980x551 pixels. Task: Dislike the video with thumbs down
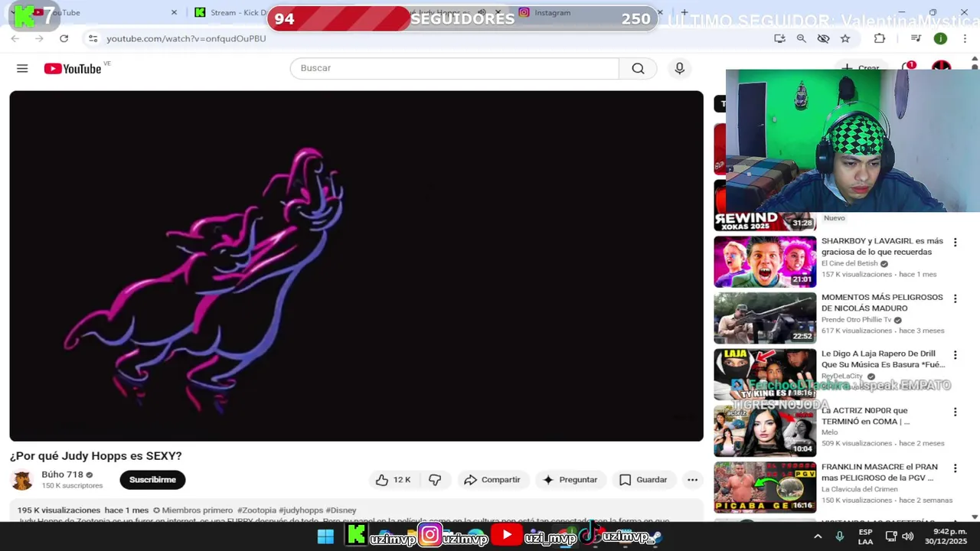[435, 480]
